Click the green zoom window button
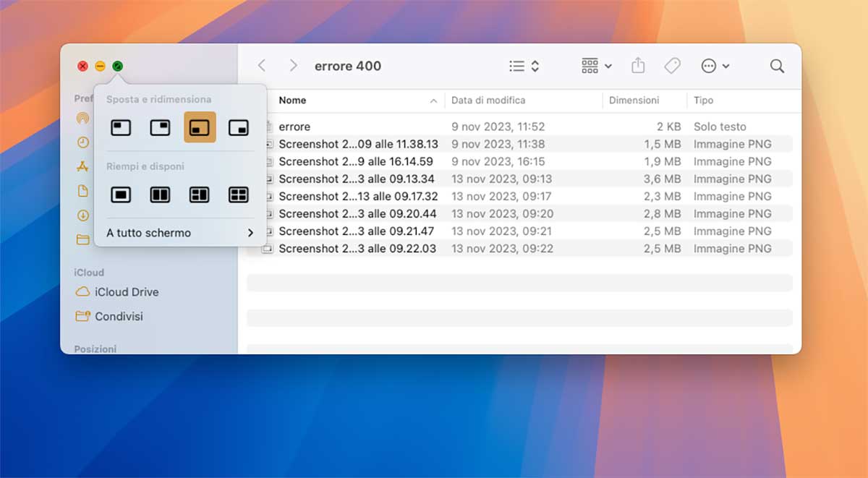 [x=118, y=66]
